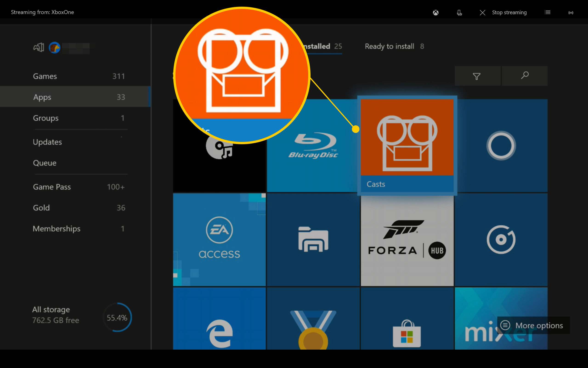The image size is (588, 368).
Task: Open the Microsoft Store bag tile
Action: tap(407, 318)
